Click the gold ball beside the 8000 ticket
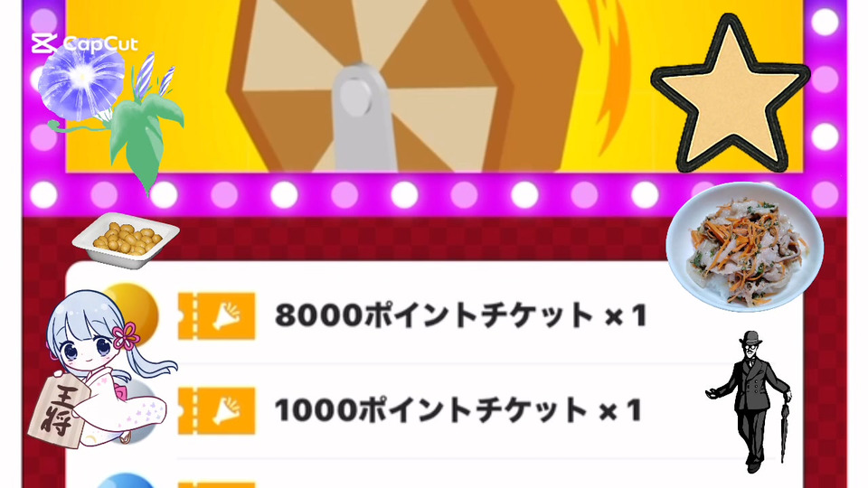868x488 pixels. 136,311
